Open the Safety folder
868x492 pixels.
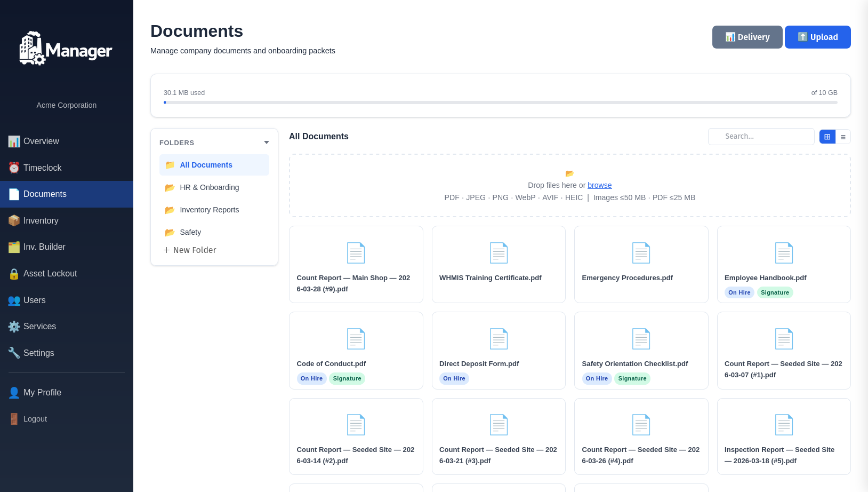coord(190,232)
